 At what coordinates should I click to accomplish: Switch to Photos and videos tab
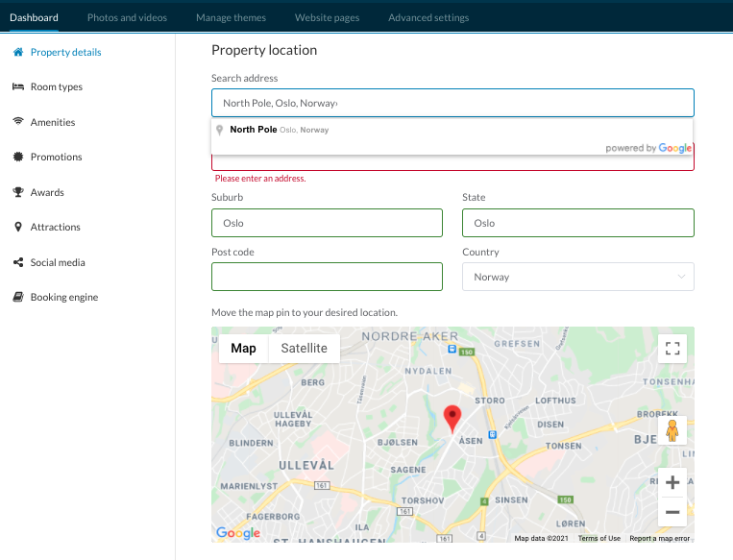(127, 17)
